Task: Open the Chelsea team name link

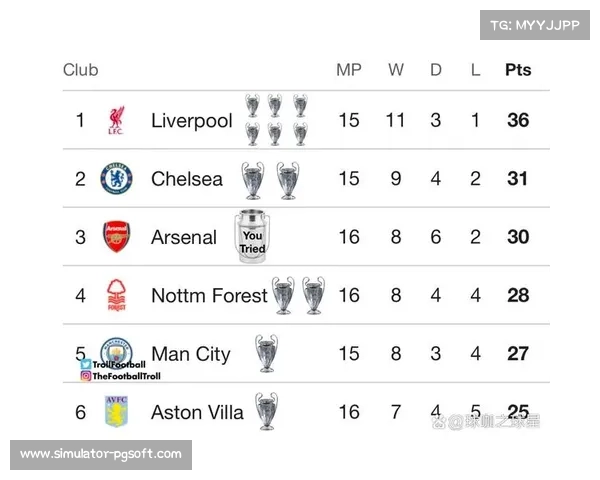Action: pyautogui.click(x=187, y=179)
